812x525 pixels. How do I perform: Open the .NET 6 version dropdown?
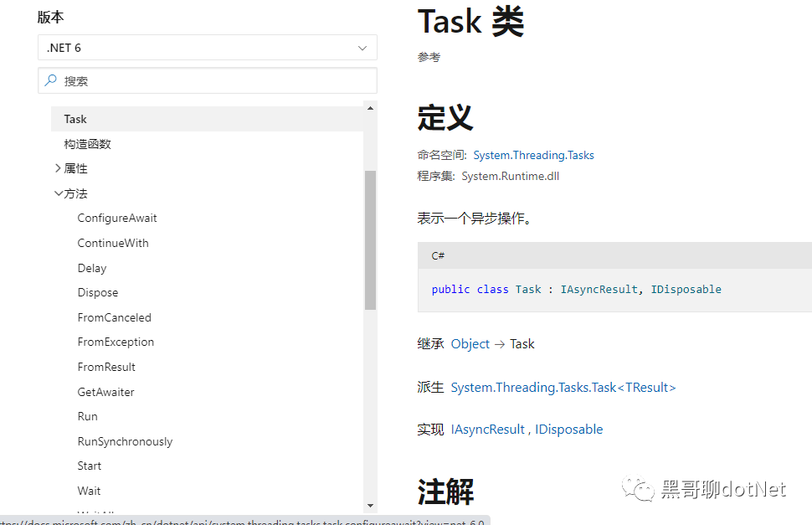[207, 48]
